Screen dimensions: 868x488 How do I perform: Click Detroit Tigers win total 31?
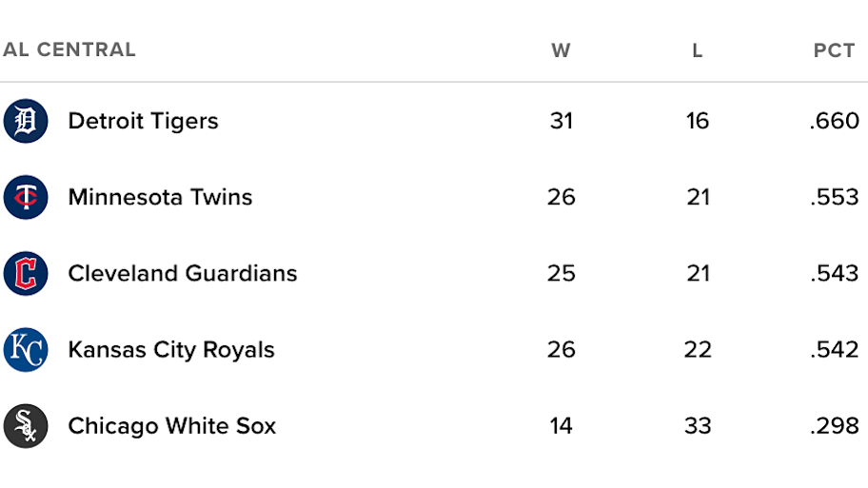[562, 121]
